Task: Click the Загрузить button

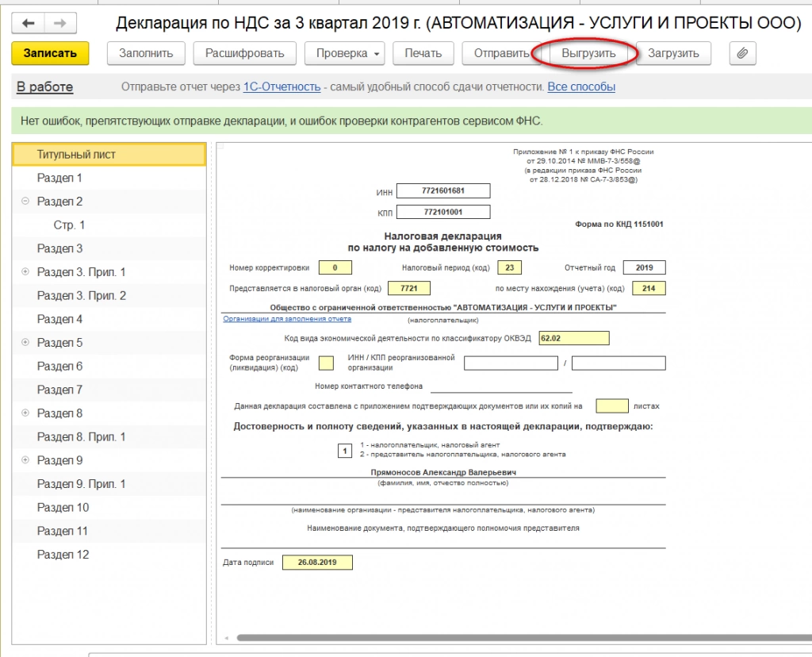Action: [x=673, y=53]
